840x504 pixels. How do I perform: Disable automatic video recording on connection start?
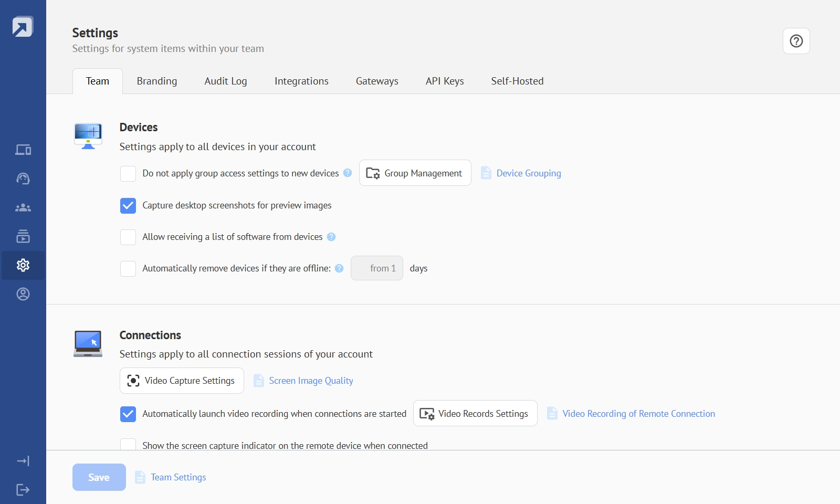[128, 414]
